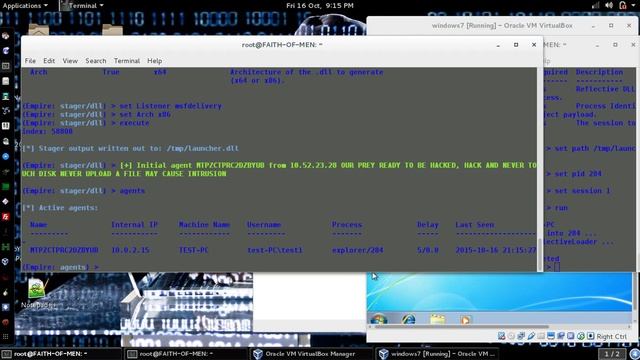Viewport: 640px width, 360px height.
Task: Click the blue round icon beside workspace switcher
Action: pyautogui.click(x=634, y=354)
